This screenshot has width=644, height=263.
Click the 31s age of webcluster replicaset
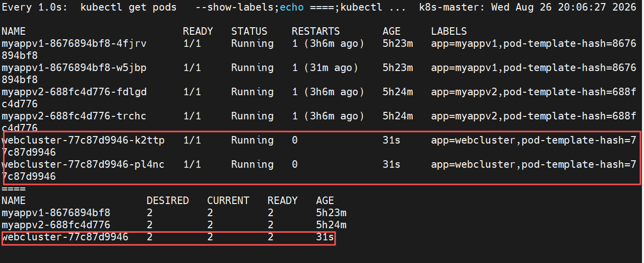pos(325,237)
